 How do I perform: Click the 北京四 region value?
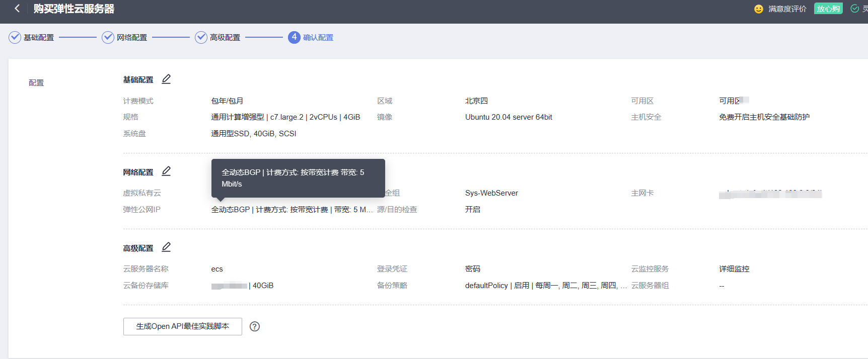tap(476, 101)
